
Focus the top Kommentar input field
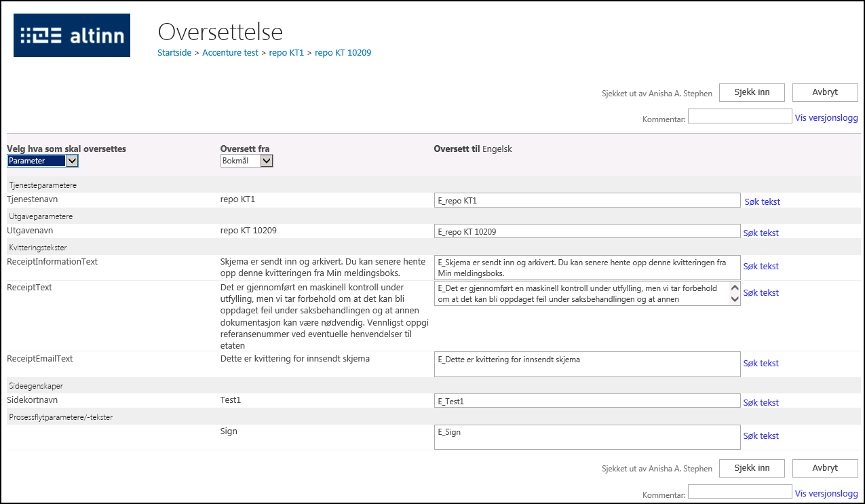click(x=740, y=117)
